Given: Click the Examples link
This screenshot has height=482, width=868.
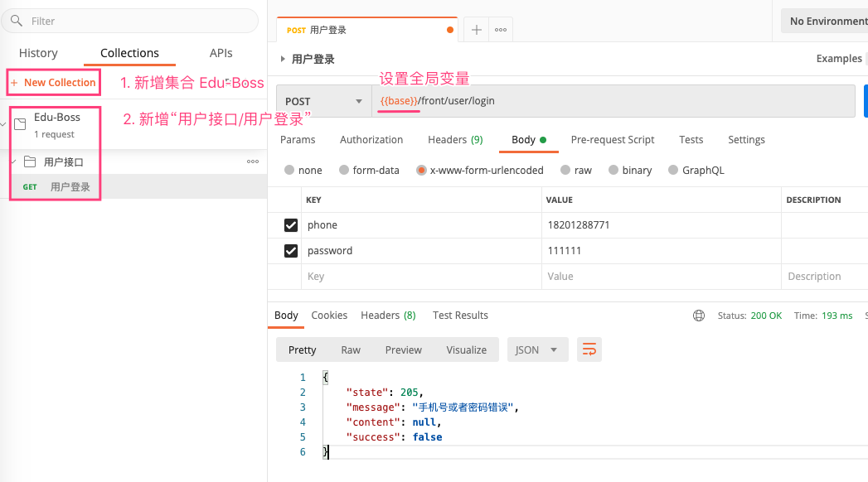Looking at the screenshot, I should click(839, 59).
